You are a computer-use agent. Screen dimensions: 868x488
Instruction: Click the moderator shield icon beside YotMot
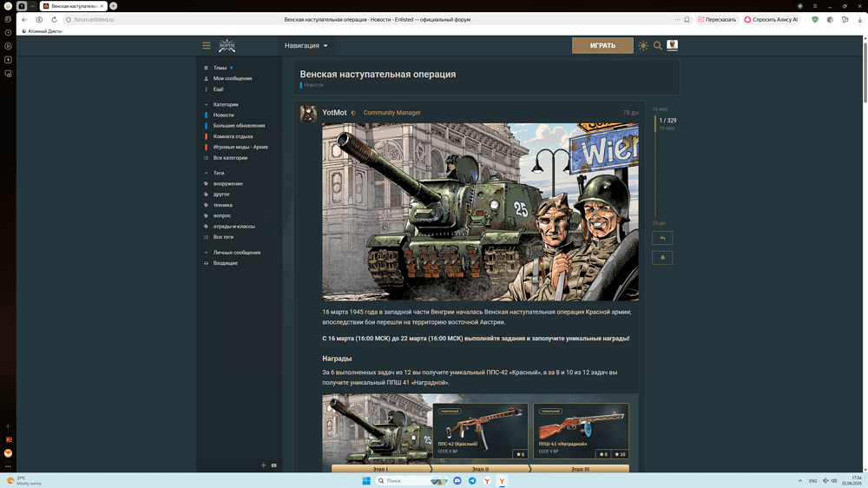pos(353,113)
